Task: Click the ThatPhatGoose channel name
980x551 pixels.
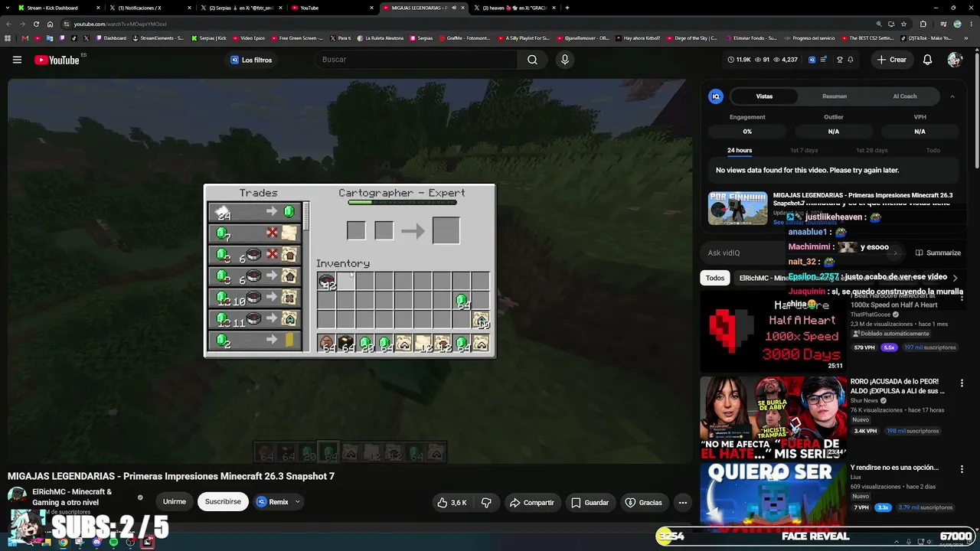Action: [871, 315]
